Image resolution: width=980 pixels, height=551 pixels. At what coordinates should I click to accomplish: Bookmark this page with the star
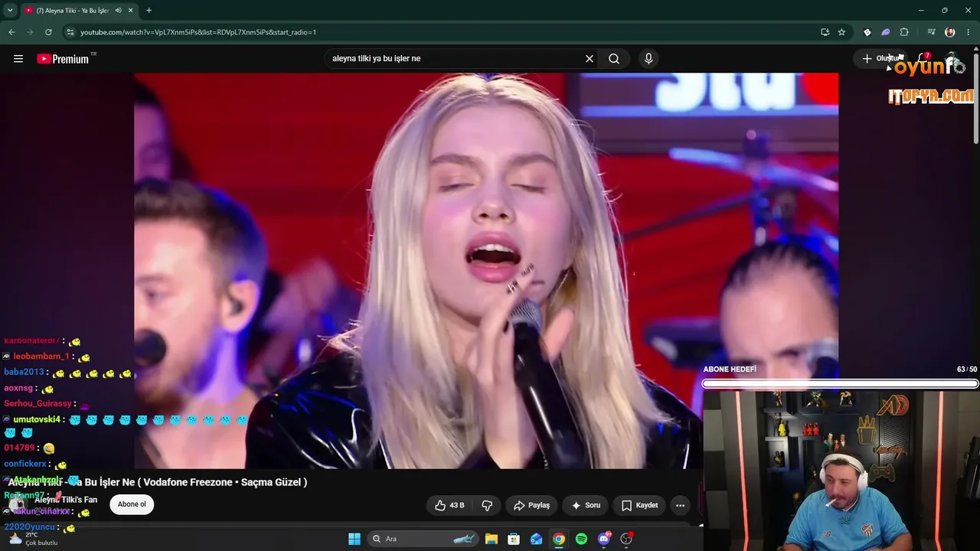tap(841, 32)
